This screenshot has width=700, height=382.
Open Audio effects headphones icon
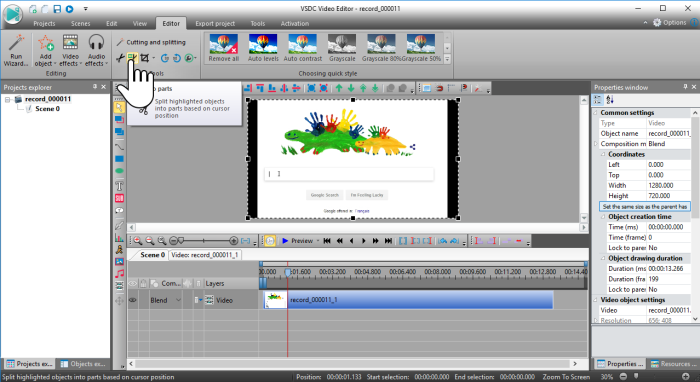pos(96,43)
